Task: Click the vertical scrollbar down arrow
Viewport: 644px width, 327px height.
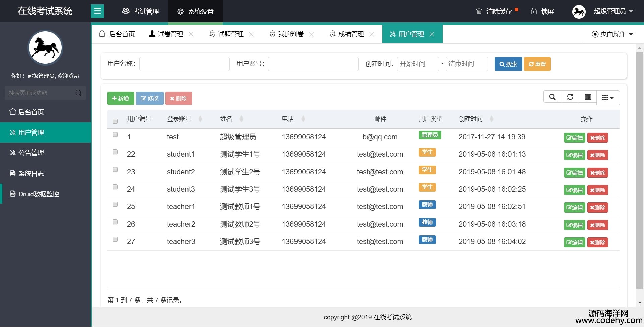Action: (640, 302)
